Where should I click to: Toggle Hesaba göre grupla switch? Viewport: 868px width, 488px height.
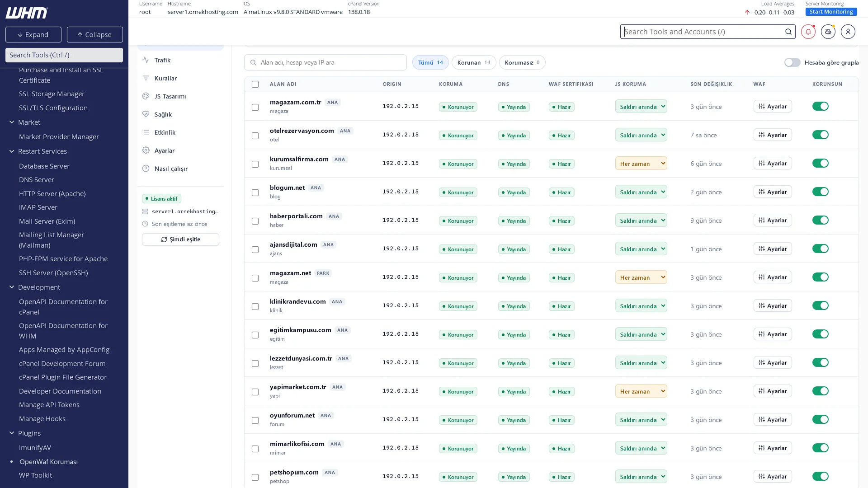click(792, 62)
